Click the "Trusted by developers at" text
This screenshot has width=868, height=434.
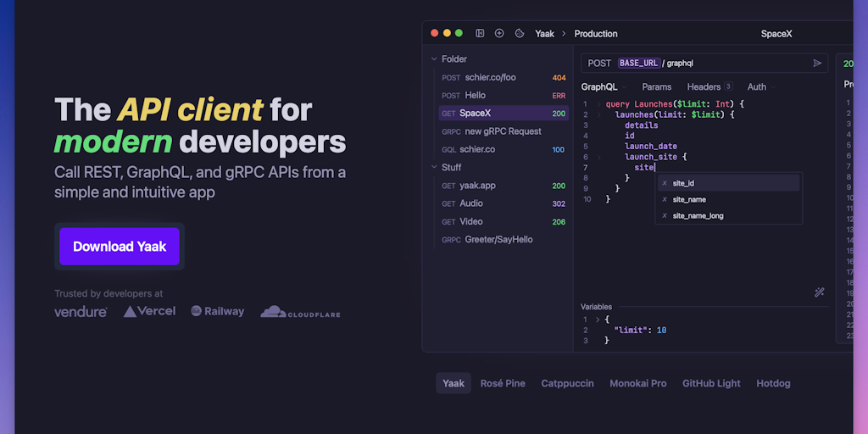click(x=108, y=293)
